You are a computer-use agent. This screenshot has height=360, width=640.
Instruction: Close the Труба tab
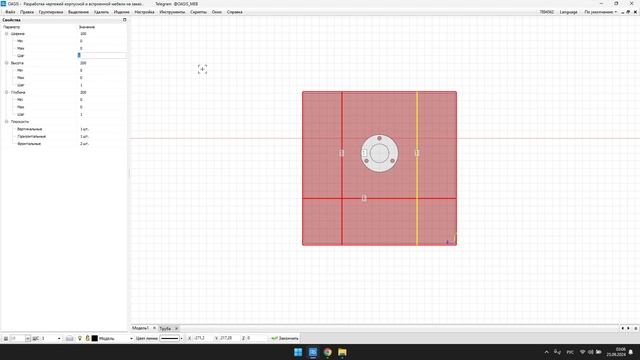pyautogui.click(x=176, y=328)
